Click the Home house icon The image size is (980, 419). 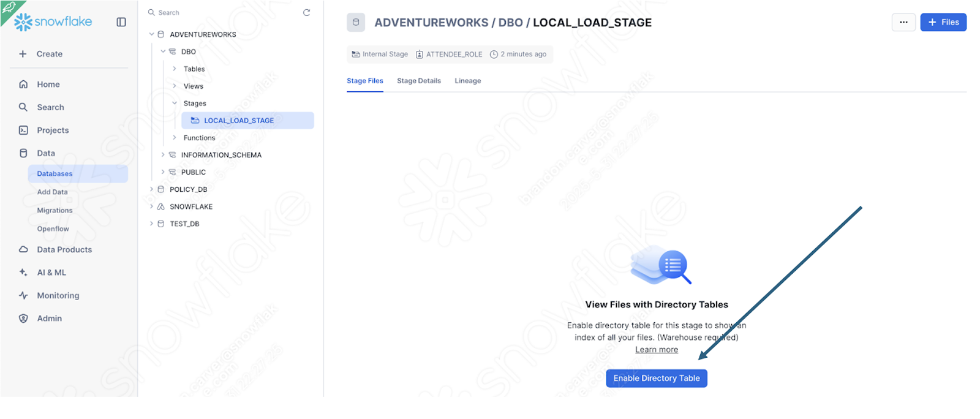pyautogui.click(x=23, y=84)
